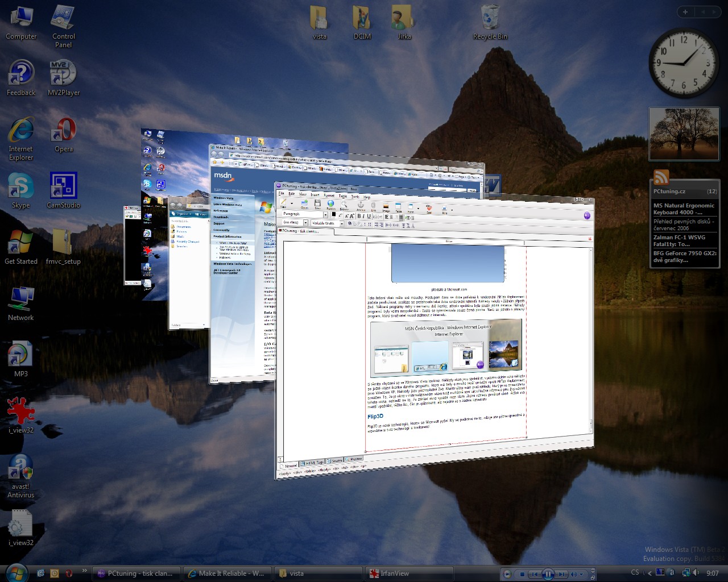728x582 pixels.
Task: Select the Get Started desktop icon
Action: (21, 248)
